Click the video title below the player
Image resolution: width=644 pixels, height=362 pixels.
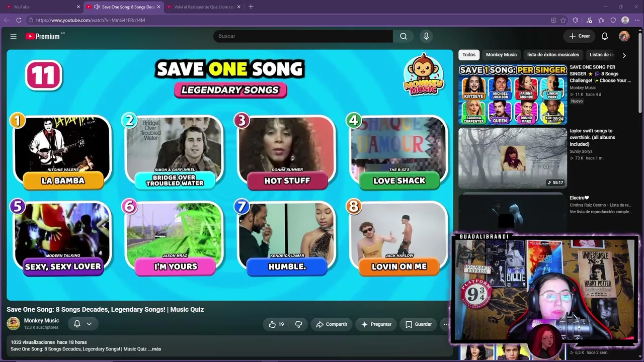[x=105, y=309]
